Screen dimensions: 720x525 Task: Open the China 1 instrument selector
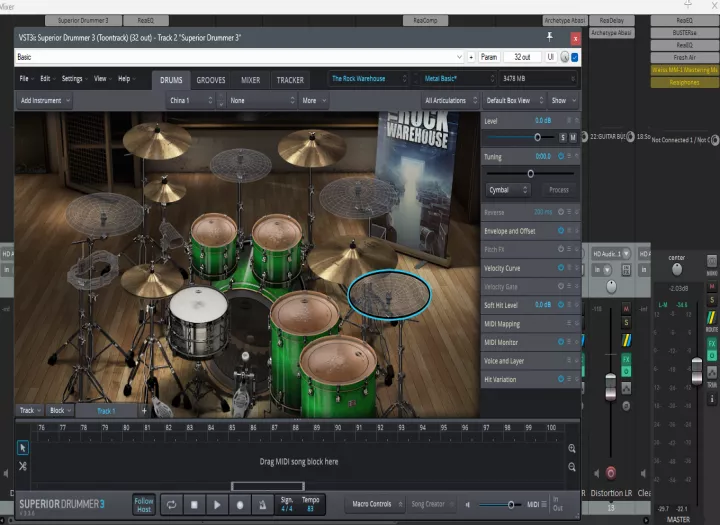(x=191, y=101)
